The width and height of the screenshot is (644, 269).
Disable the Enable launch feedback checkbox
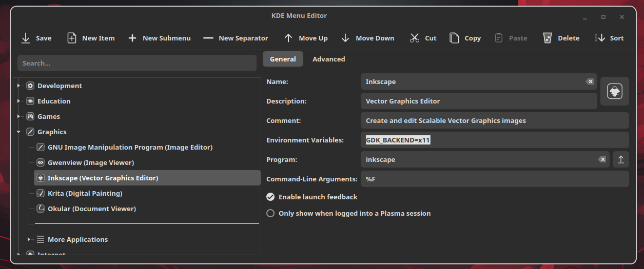[270, 197]
